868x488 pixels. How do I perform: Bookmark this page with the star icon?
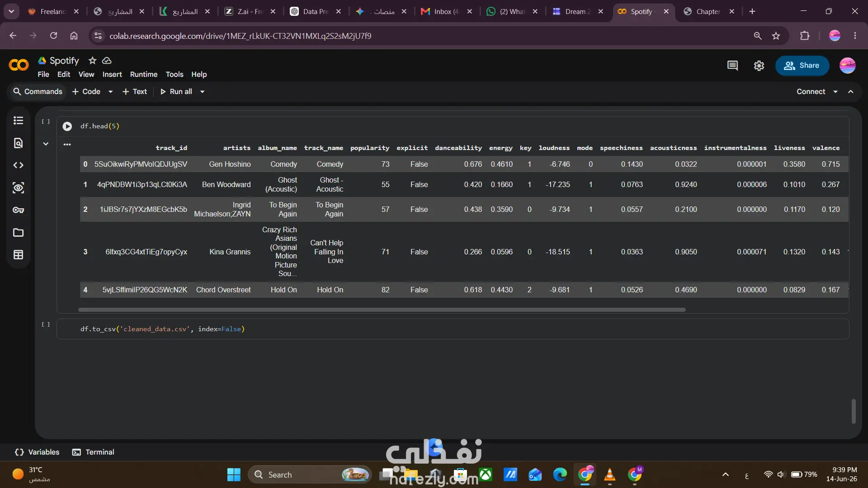pyautogui.click(x=776, y=36)
